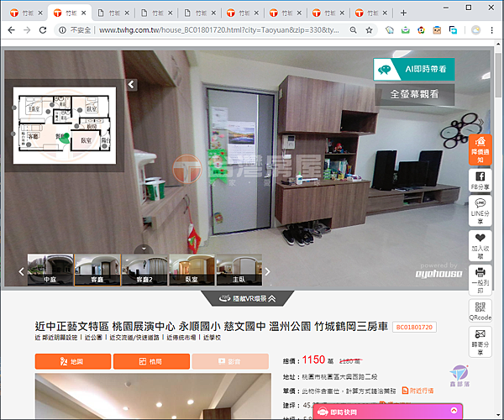Image resolution: width=504 pixels, height=420 pixels.
Task: Open the 降價通知 price-drop alert
Action: click(480, 150)
